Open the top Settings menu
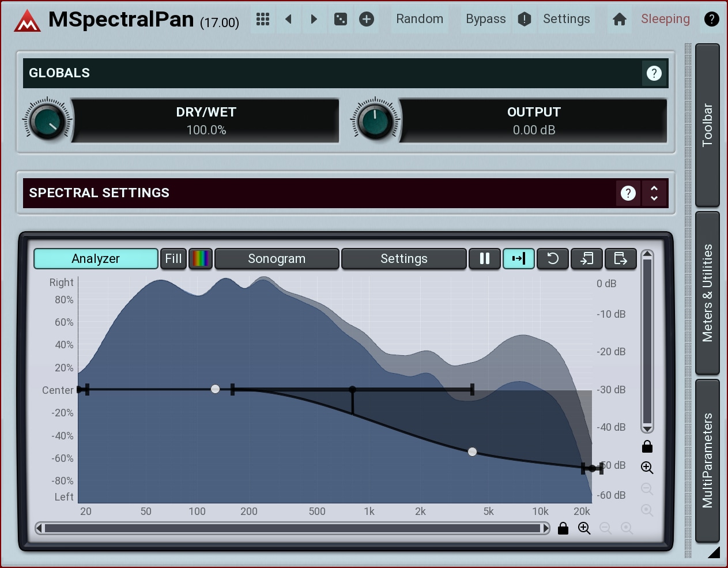 [x=566, y=19]
